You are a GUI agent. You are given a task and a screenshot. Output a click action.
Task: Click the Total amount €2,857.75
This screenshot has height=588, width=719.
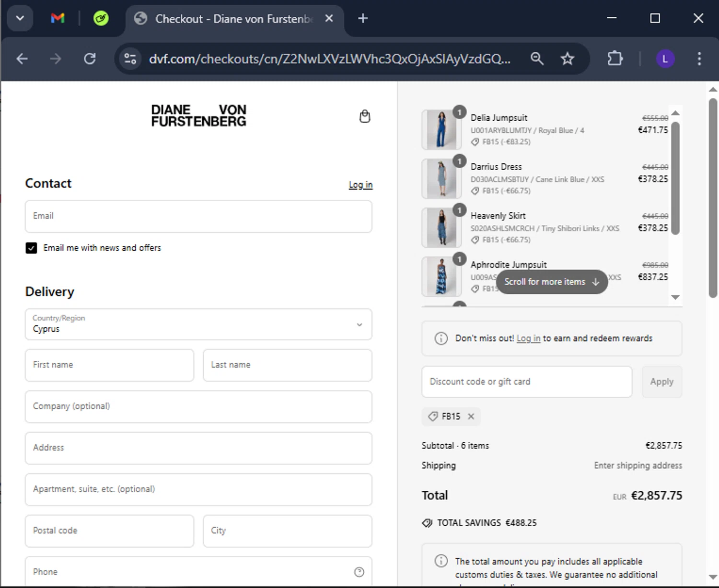point(656,496)
